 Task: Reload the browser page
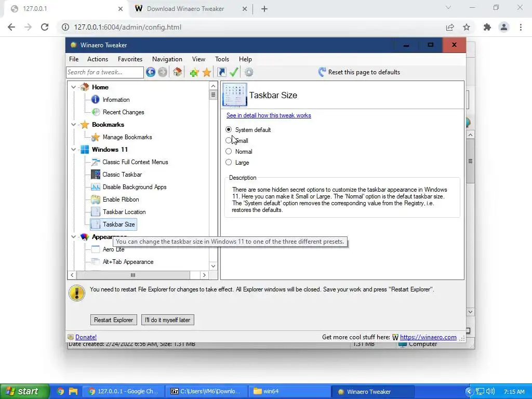click(45, 27)
